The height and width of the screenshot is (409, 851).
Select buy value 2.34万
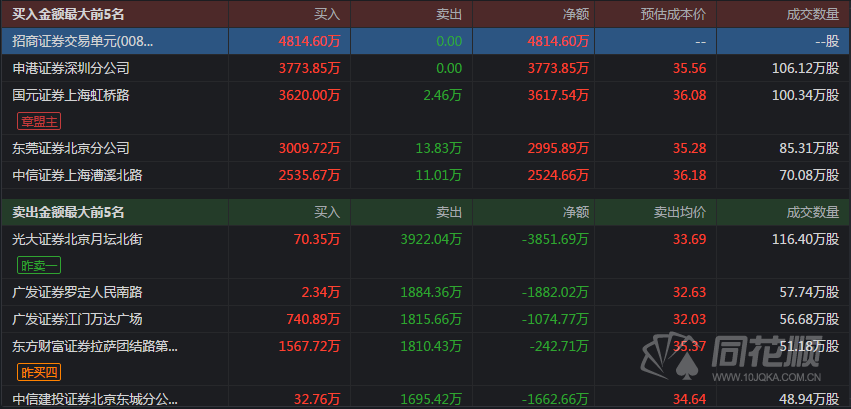click(319, 292)
